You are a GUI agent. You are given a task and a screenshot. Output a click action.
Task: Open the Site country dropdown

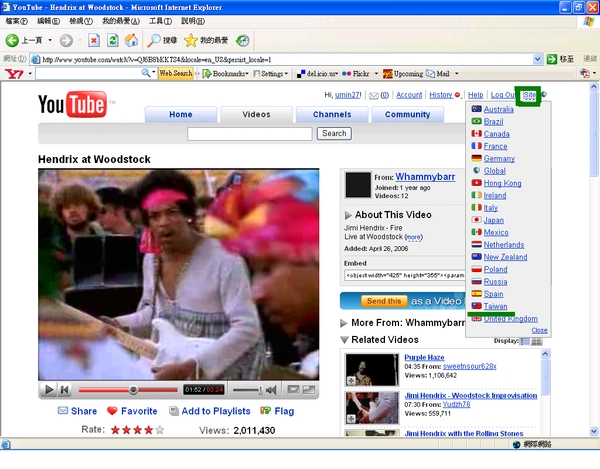(x=530, y=95)
